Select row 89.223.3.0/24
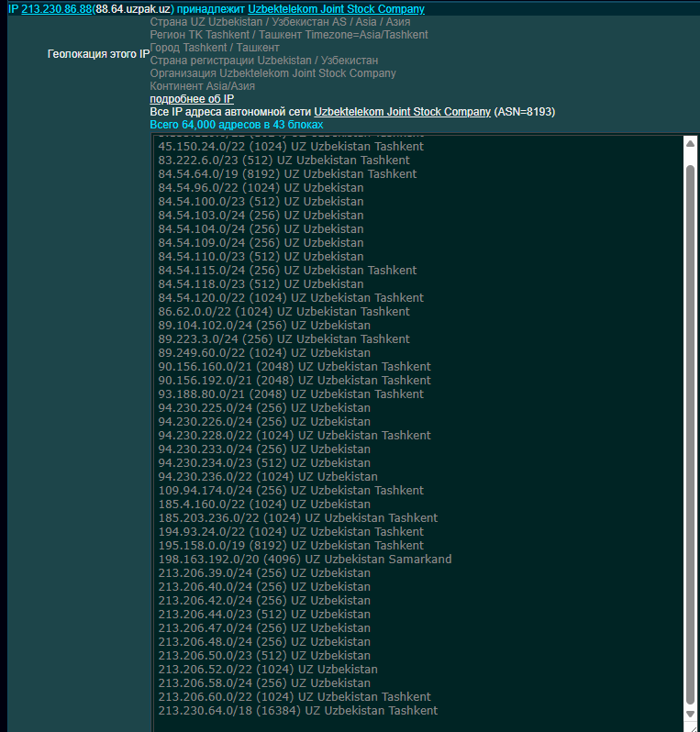This screenshot has height=732, width=700. point(283,338)
